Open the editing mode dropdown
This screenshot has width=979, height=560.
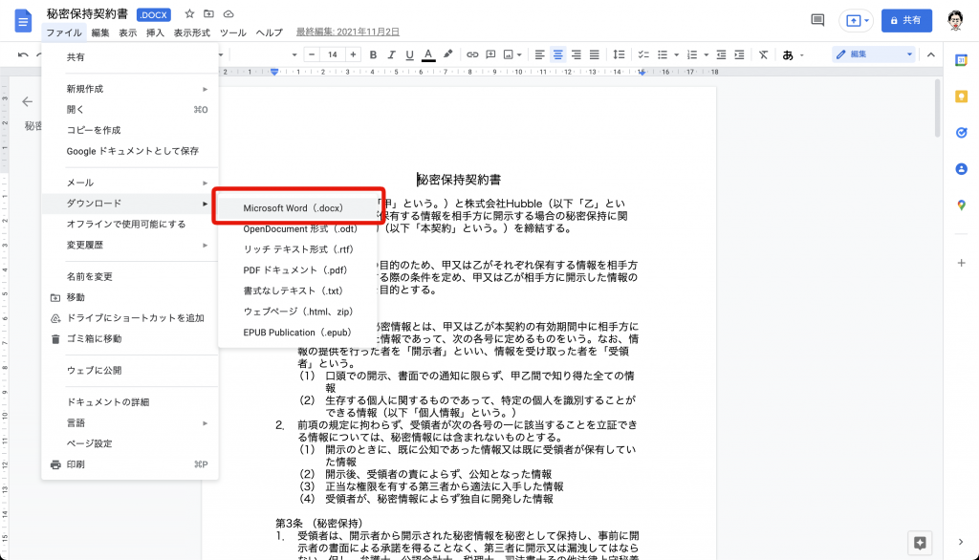click(874, 54)
